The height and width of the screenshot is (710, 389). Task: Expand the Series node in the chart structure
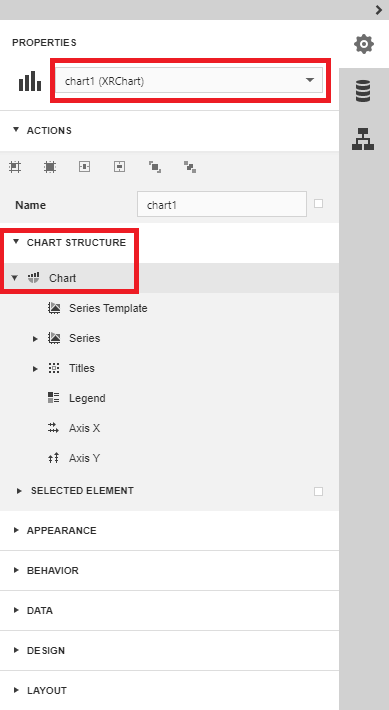click(x=35, y=339)
